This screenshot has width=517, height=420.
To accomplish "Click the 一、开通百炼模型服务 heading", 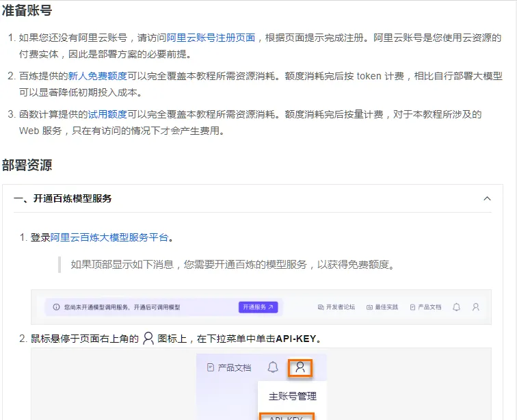I will click(x=63, y=198).
